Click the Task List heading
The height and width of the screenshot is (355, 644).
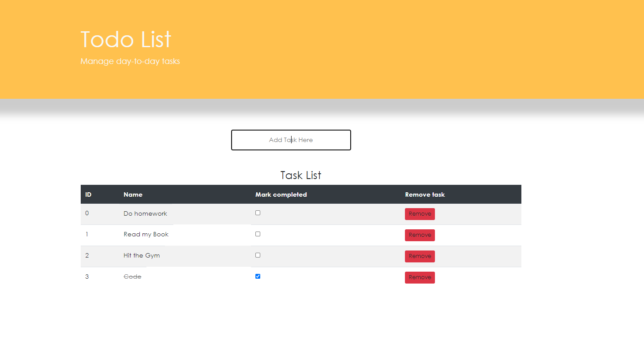[x=300, y=175]
